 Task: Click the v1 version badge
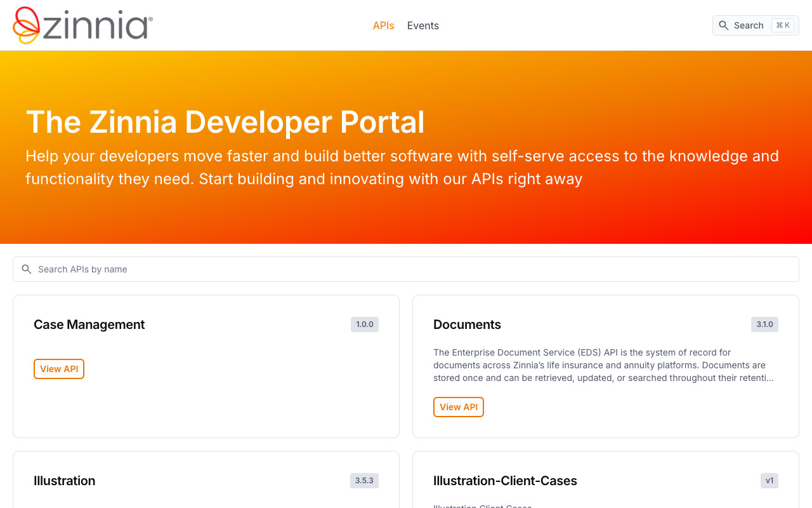tap(769, 481)
